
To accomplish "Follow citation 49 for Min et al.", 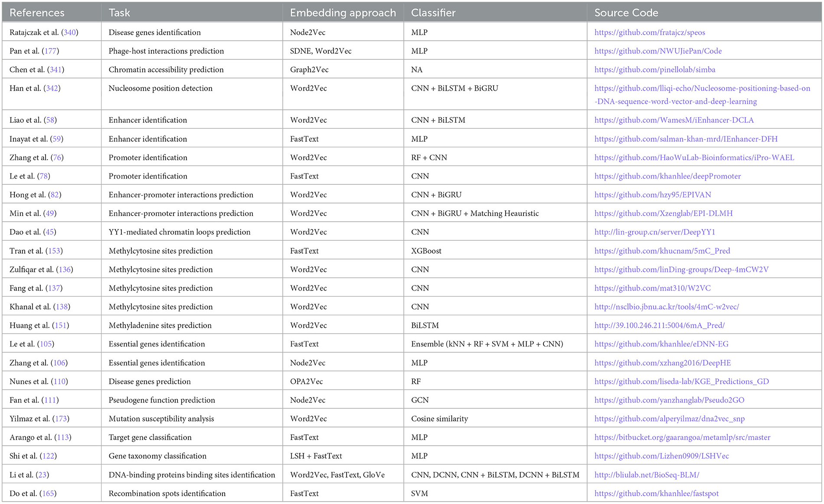I will pos(50,214).
